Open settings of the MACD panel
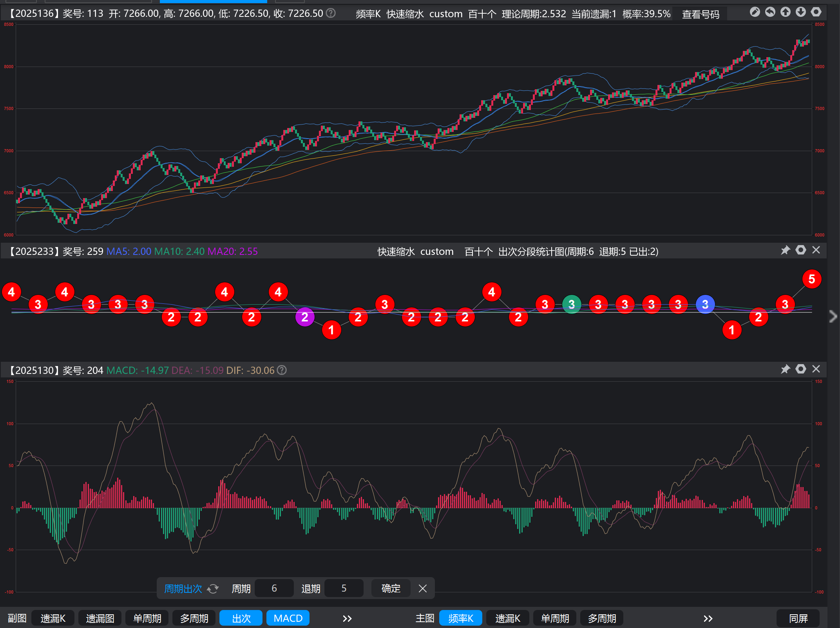The width and height of the screenshot is (840, 628). coord(801,369)
